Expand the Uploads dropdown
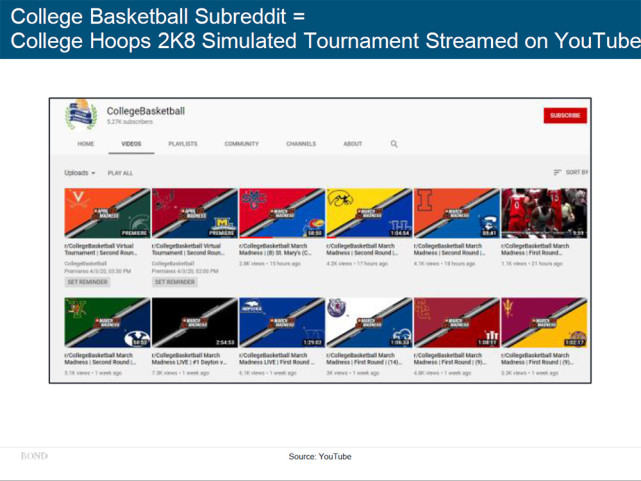 [80, 173]
